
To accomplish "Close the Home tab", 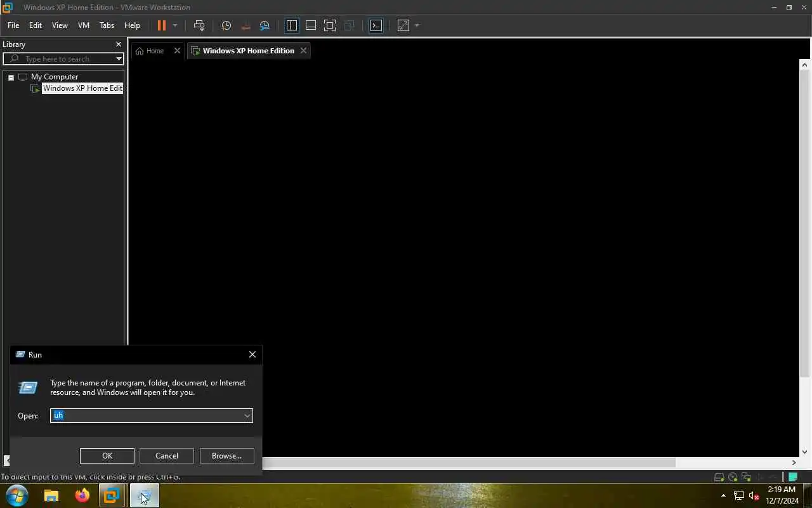I will [x=177, y=51].
